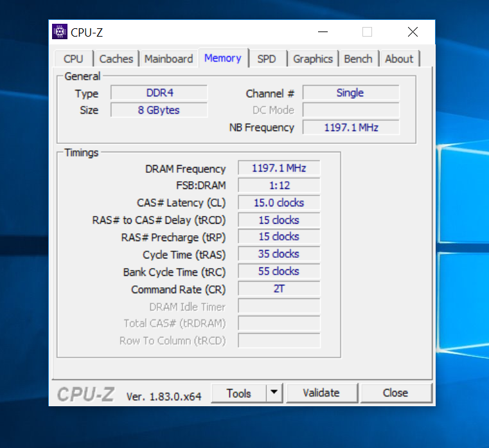Switch to the CPU tab

[74, 59]
